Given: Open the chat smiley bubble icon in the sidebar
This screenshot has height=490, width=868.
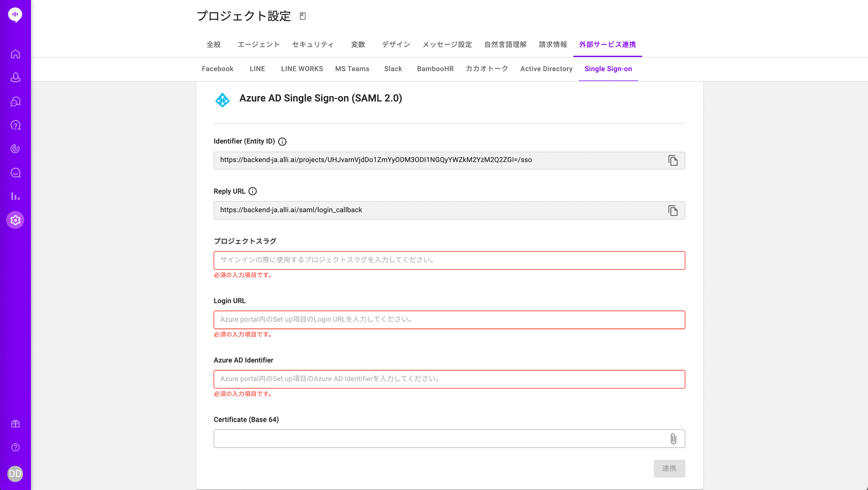Looking at the screenshot, I should click(15, 173).
